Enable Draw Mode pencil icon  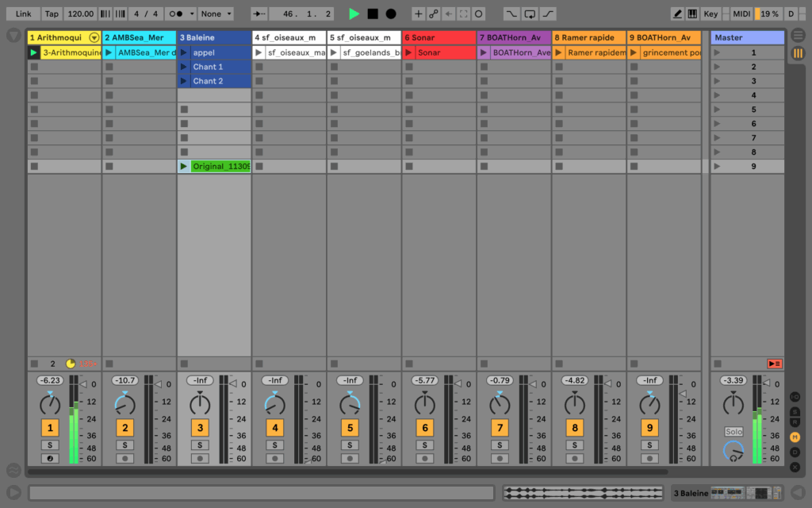tap(677, 13)
